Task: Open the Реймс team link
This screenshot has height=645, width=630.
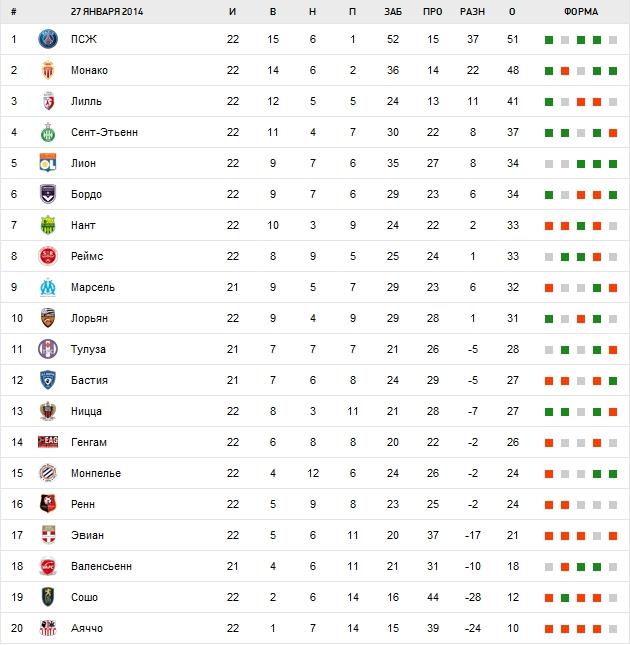Action: (88, 257)
